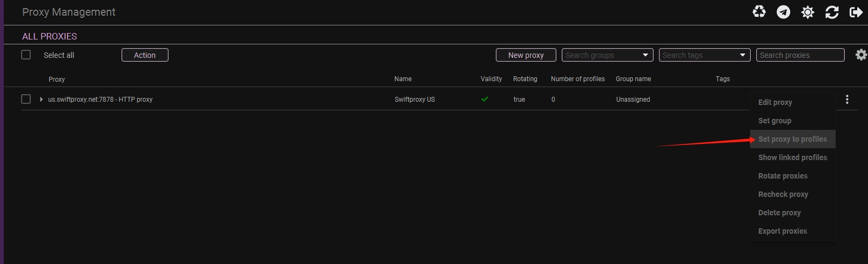This screenshot has width=868, height=264.
Task: Tick the checkbox for us.swiftproxy.net proxy
Action: point(26,99)
